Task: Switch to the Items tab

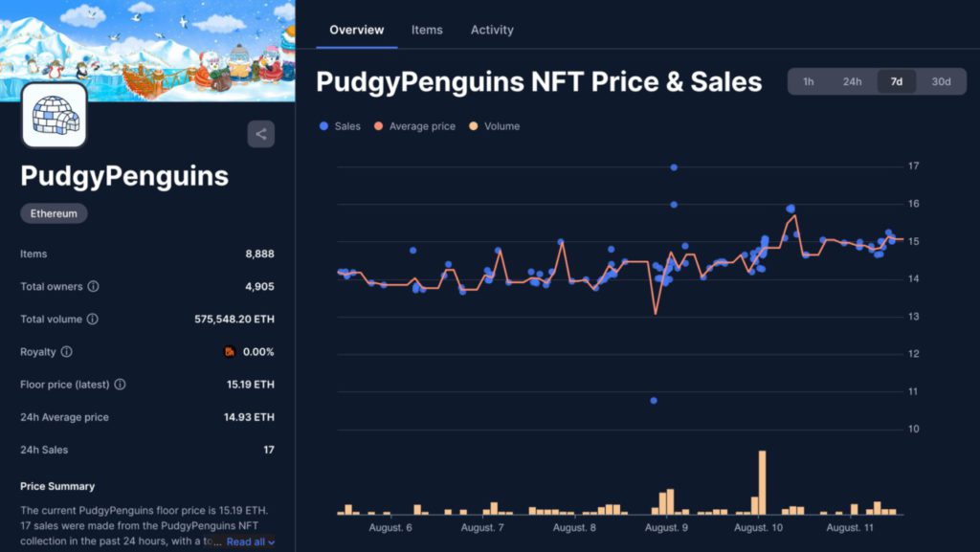Action: [x=427, y=30]
